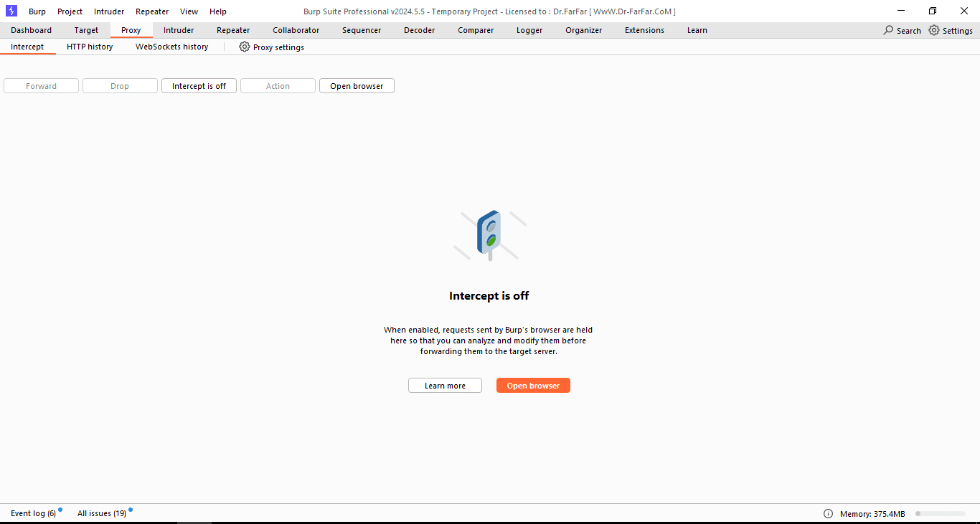Open the Project menu
980x524 pixels.
click(x=70, y=11)
